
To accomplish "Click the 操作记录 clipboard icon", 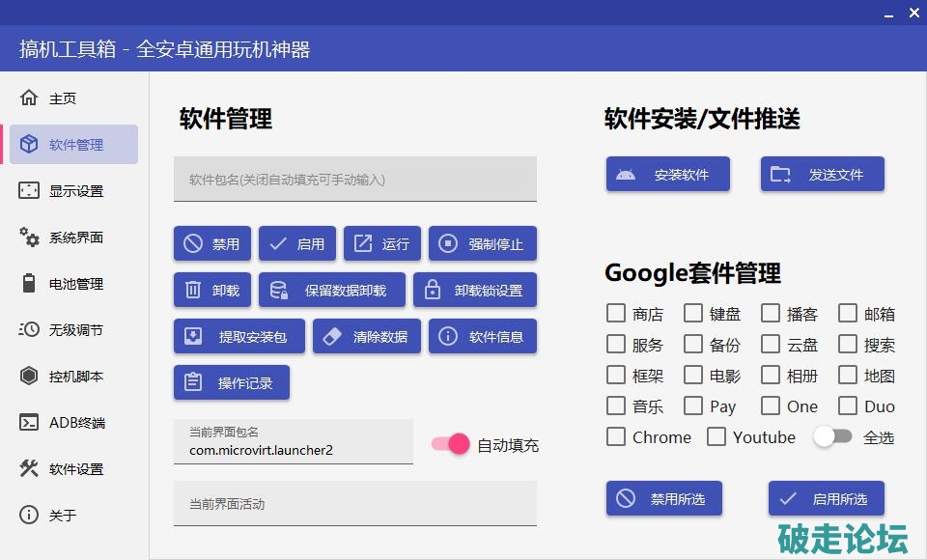I will 193,383.
